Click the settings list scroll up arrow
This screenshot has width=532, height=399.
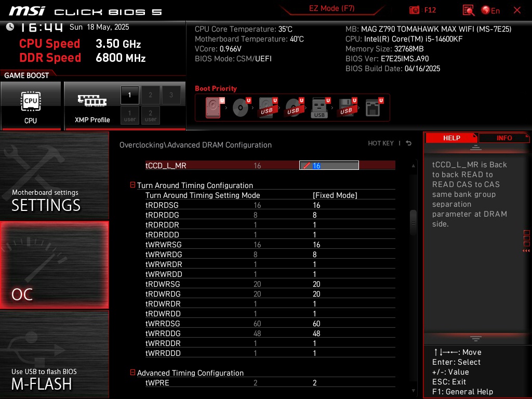tap(413, 166)
